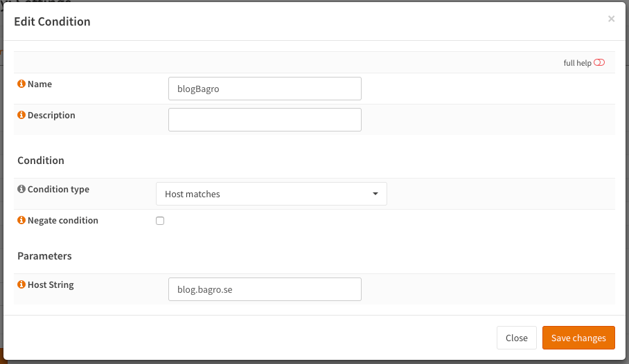
Task: Click the Name field containing blogBagro
Action: (265, 89)
